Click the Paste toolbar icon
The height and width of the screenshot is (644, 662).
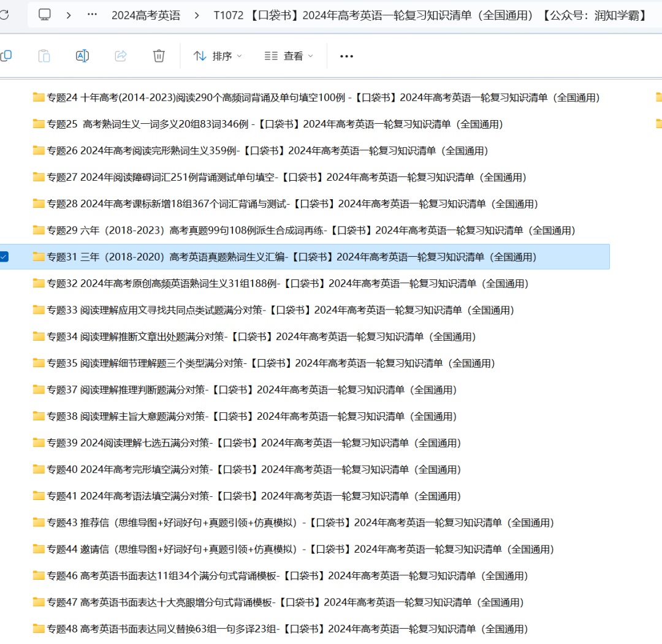(x=44, y=56)
